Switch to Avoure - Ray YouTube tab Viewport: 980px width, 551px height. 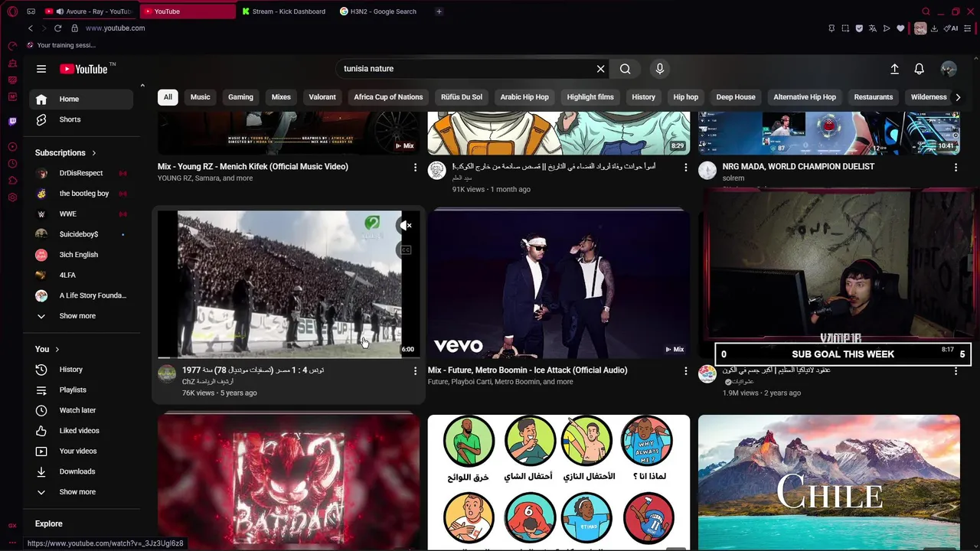click(89, 11)
